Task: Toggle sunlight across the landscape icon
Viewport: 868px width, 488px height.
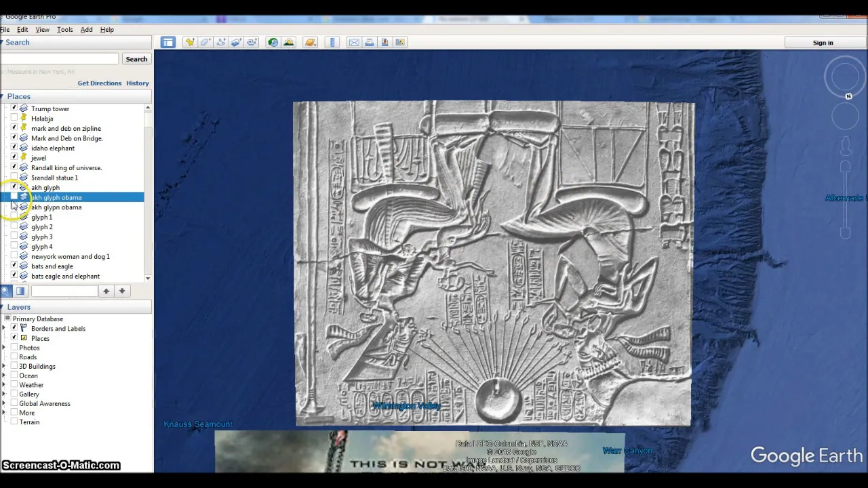Action: tap(289, 42)
